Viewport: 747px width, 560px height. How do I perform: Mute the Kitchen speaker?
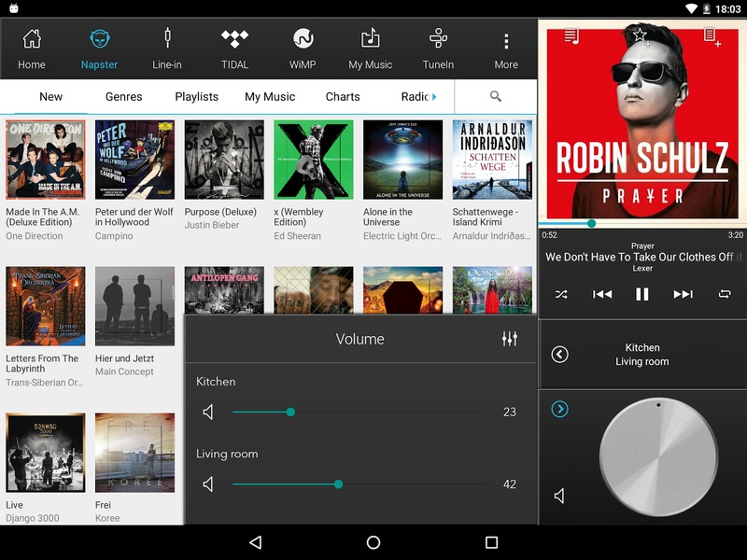[x=208, y=412]
